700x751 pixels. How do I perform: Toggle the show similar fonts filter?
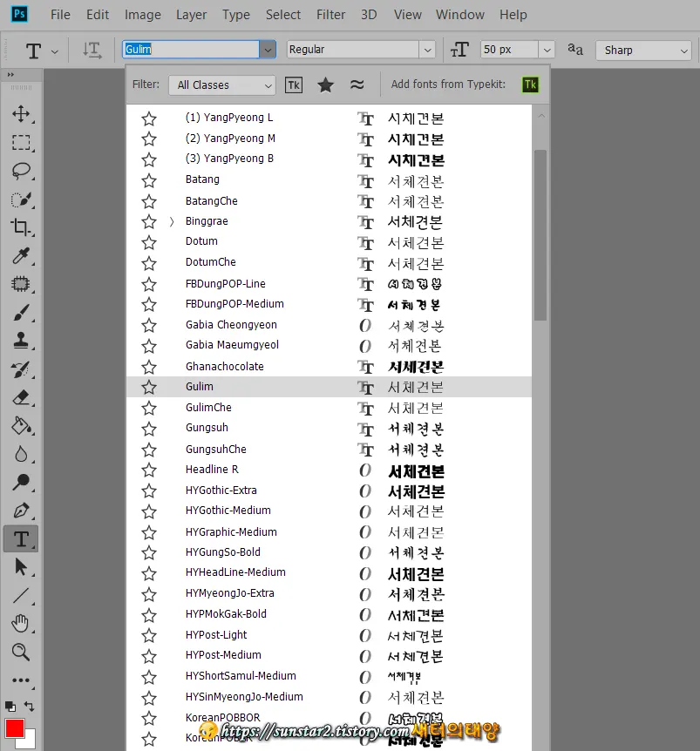[x=357, y=85]
